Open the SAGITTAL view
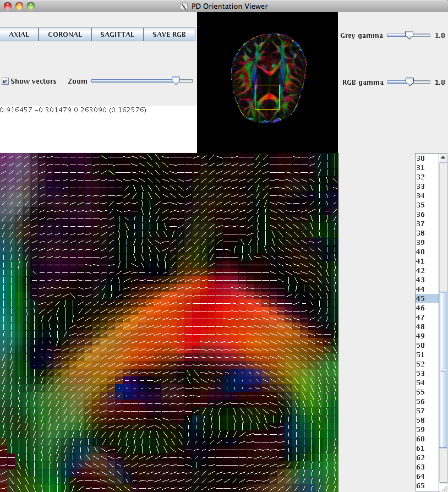448x492 pixels. (117, 34)
